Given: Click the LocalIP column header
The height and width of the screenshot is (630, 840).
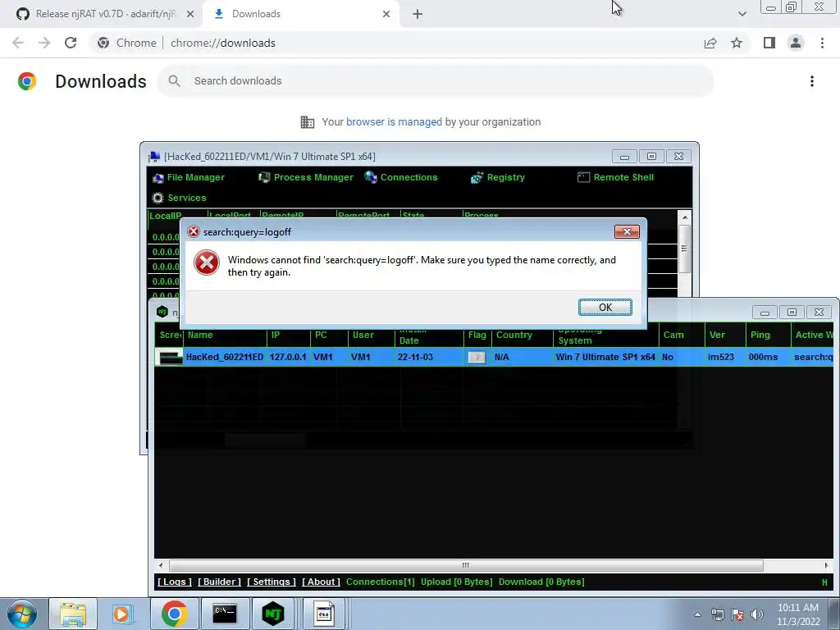Looking at the screenshot, I should [166, 216].
